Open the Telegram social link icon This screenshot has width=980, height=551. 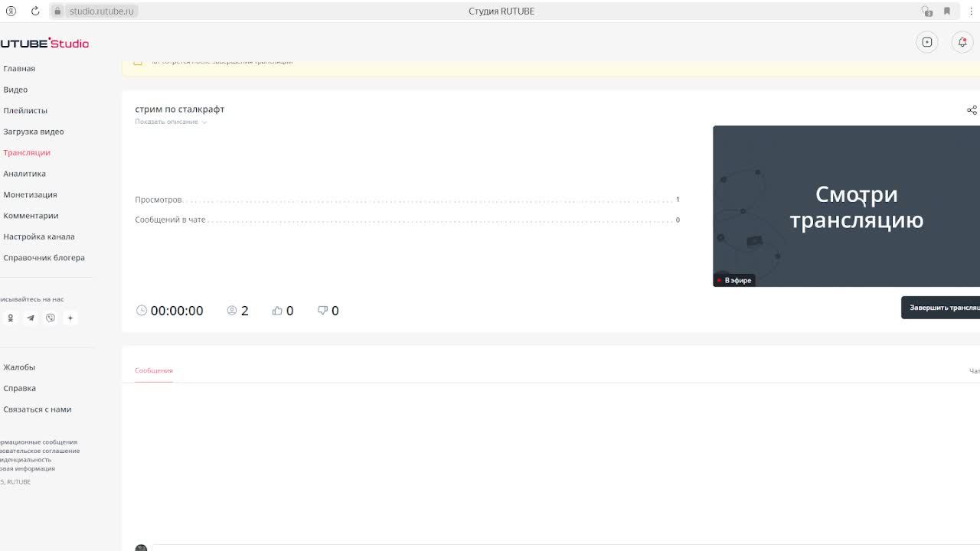31,318
